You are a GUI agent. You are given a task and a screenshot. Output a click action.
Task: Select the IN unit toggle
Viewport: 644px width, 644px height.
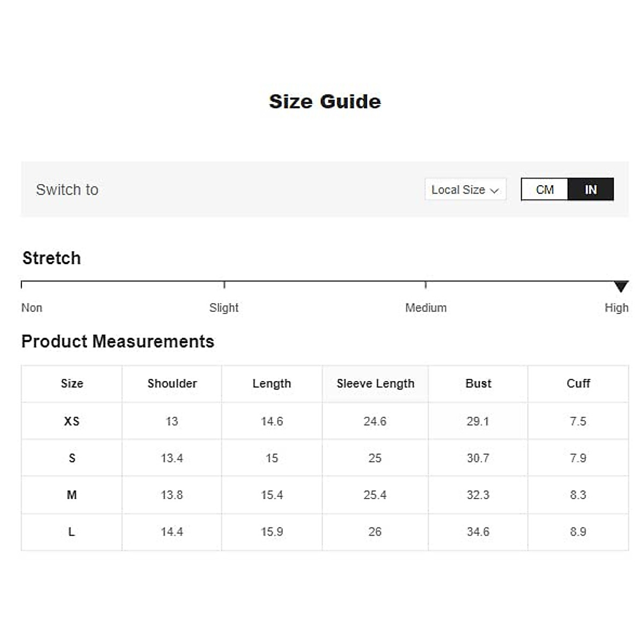click(x=590, y=189)
